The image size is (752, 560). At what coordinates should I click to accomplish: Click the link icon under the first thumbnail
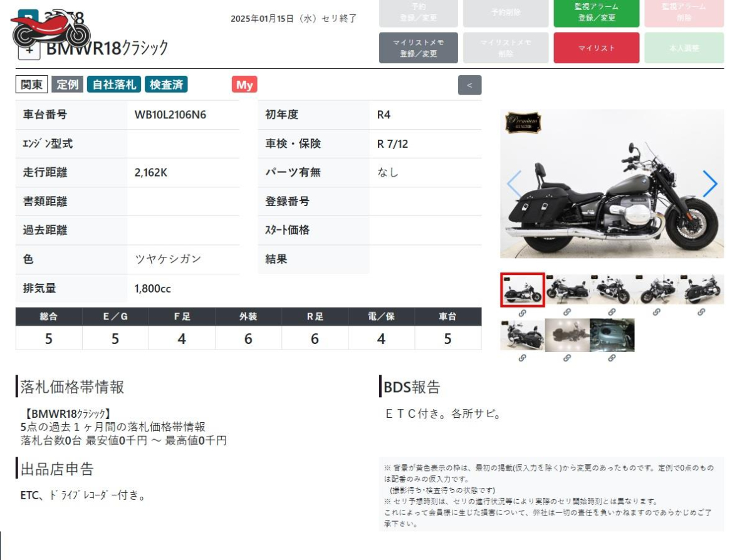[x=522, y=313]
